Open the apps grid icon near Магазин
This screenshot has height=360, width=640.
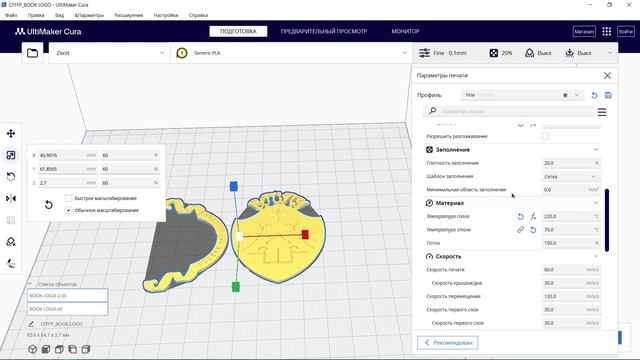(x=607, y=31)
